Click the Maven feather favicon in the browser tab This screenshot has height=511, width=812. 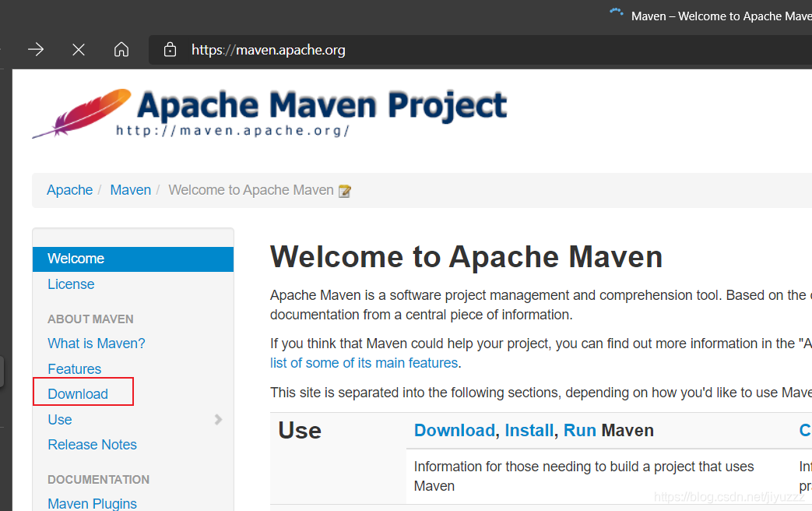(x=615, y=13)
